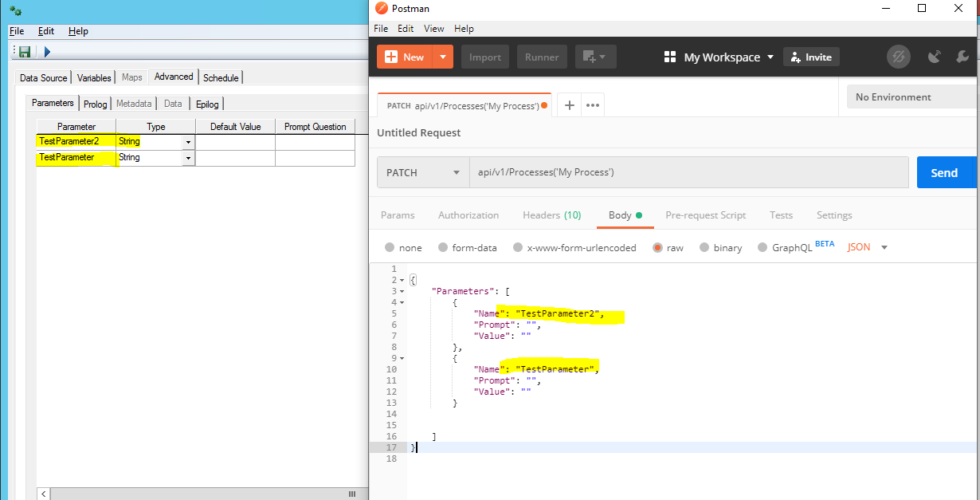Image resolution: width=980 pixels, height=500 pixels.
Task: Open Type dropdown for TestParameter2 row
Action: pyautogui.click(x=188, y=142)
